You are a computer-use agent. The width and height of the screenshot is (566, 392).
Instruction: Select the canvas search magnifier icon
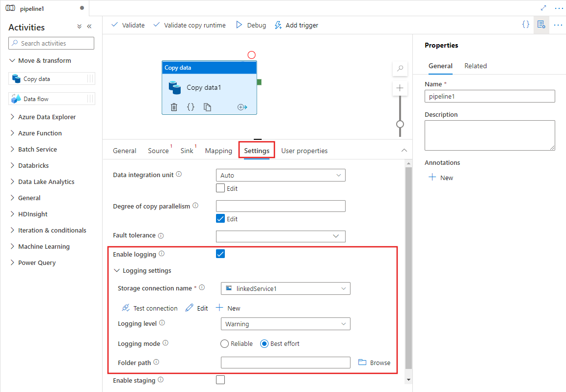click(x=400, y=69)
